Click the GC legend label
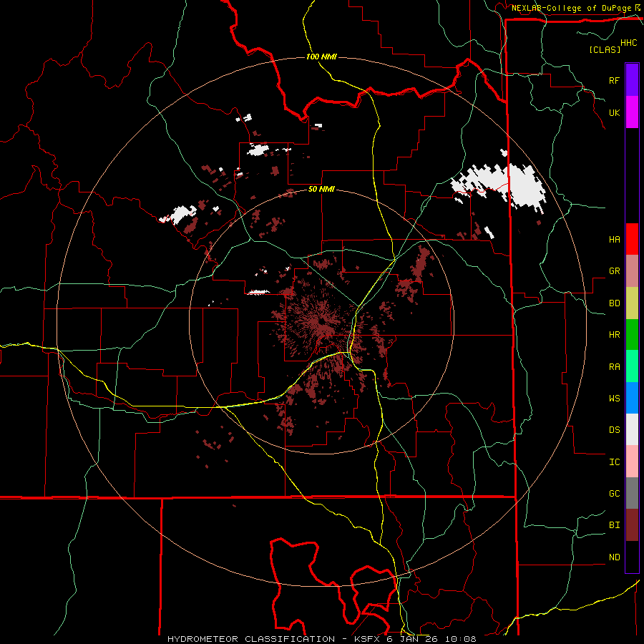Image resolution: width=644 pixels, height=644 pixels. [614, 494]
